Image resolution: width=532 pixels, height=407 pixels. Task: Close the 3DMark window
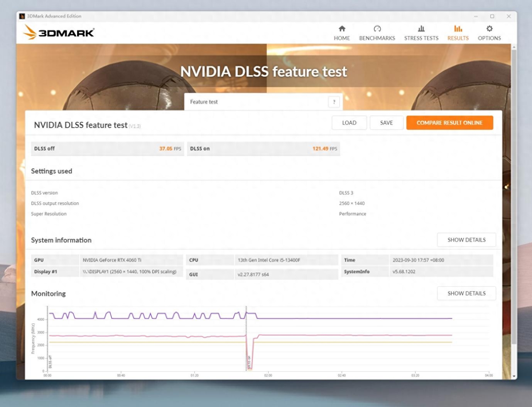click(509, 16)
